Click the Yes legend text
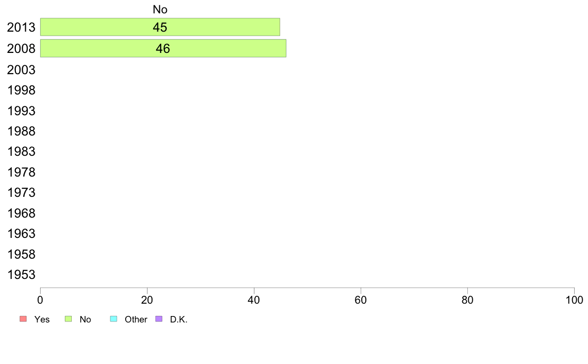The image size is (588, 364). tap(42, 319)
